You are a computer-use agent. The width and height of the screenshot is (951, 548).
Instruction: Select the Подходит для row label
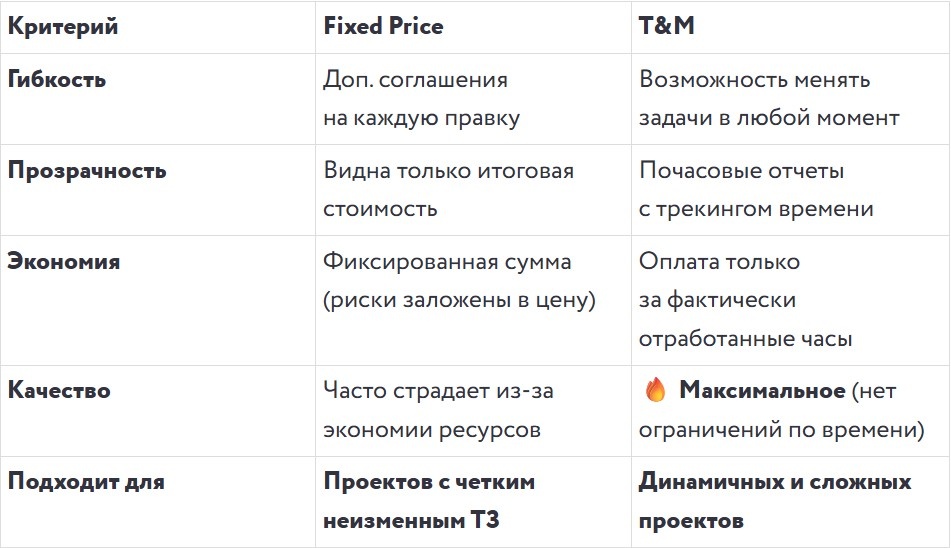click(x=86, y=481)
